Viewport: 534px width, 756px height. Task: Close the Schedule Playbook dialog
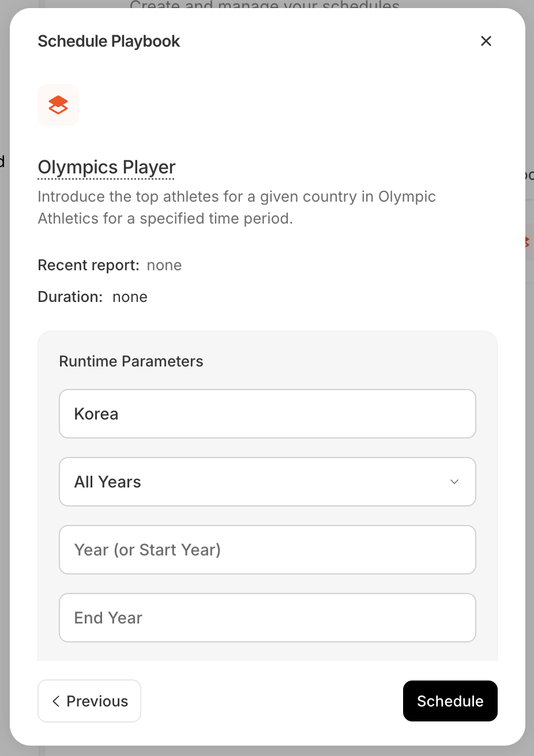486,41
